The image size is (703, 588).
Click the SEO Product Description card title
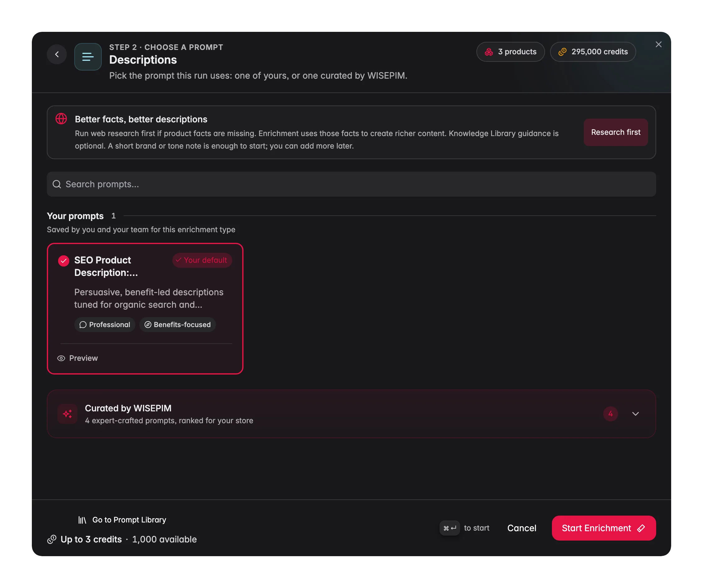pyautogui.click(x=106, y=266)
